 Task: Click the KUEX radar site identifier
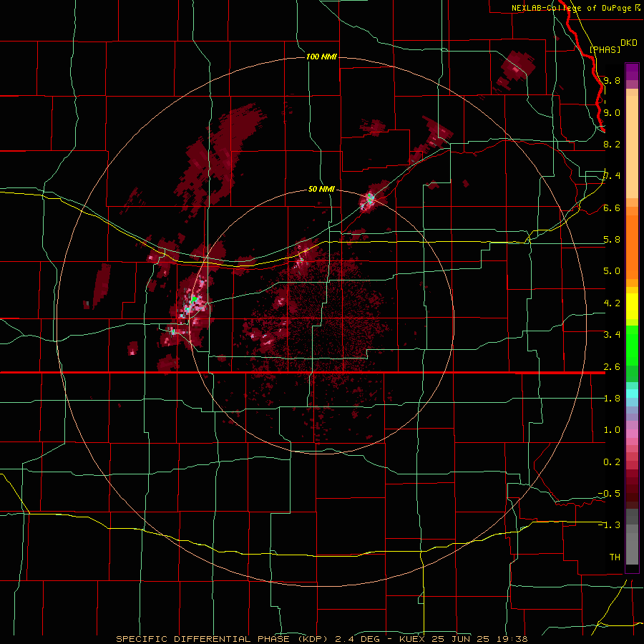click(413, 639)
